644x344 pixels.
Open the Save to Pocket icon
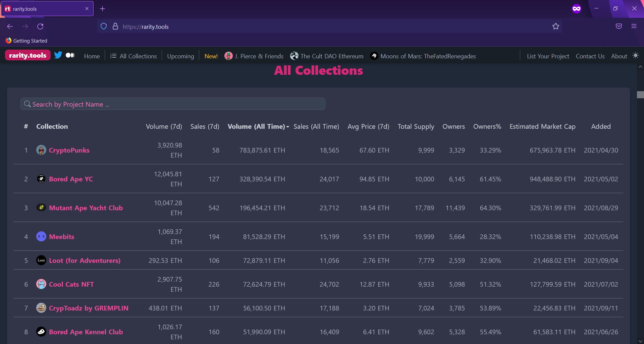coord(619,26)
